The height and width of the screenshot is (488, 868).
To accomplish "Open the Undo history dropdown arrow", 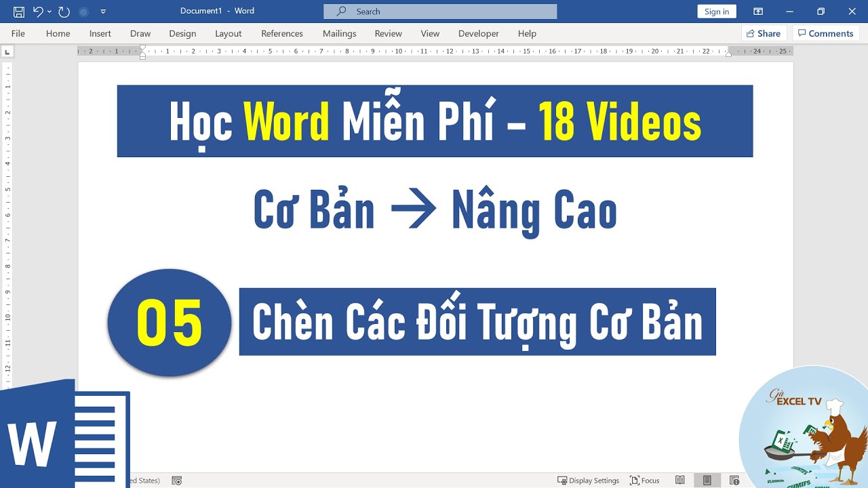I will pyautogui.click(x=50, y=12).
